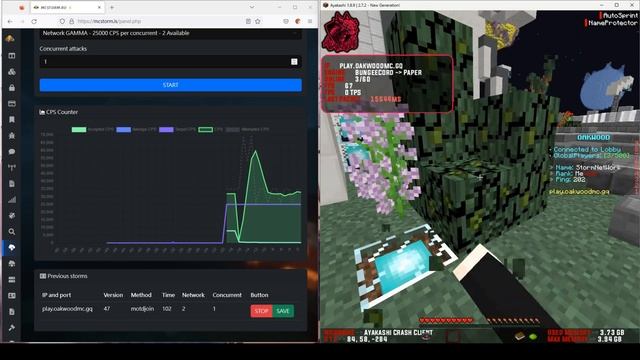The width and height of the screenshot is (640, 360).
Task: Select the ticket tag icon in sidebar
Action: pos(12,216)
